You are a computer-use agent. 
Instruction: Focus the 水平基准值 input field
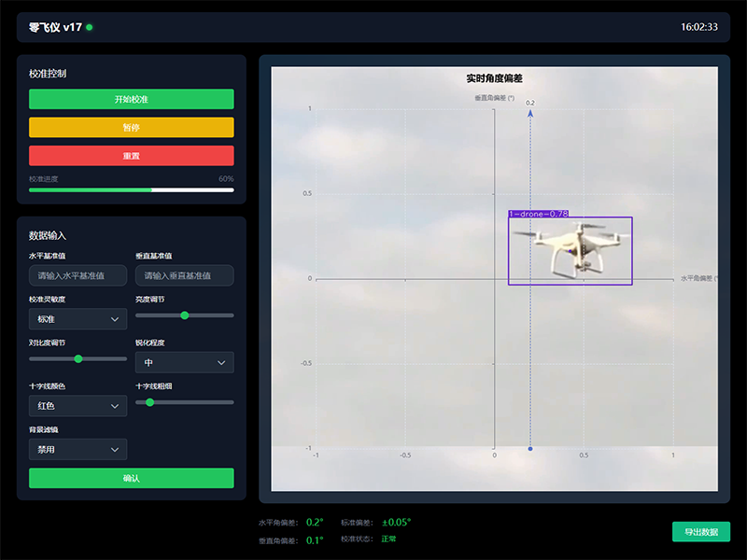coord(78,275)
